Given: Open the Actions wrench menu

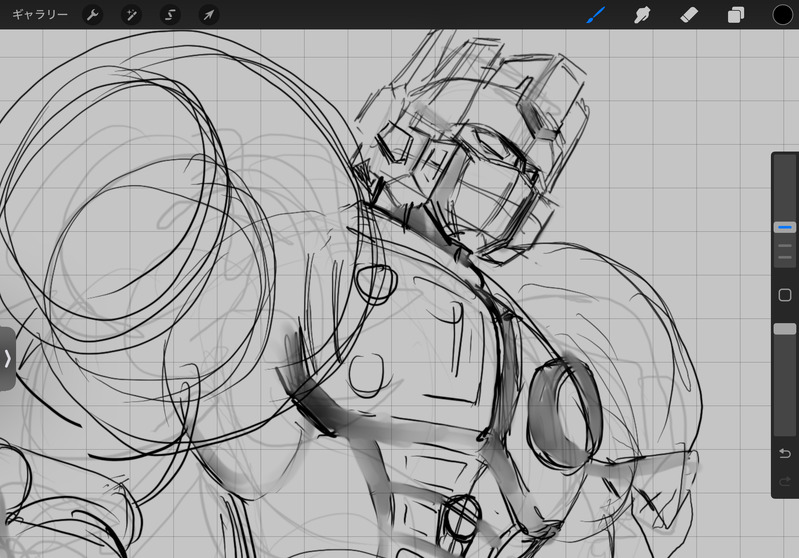Looking at the screenshot, I should click(x=92, y=15).
